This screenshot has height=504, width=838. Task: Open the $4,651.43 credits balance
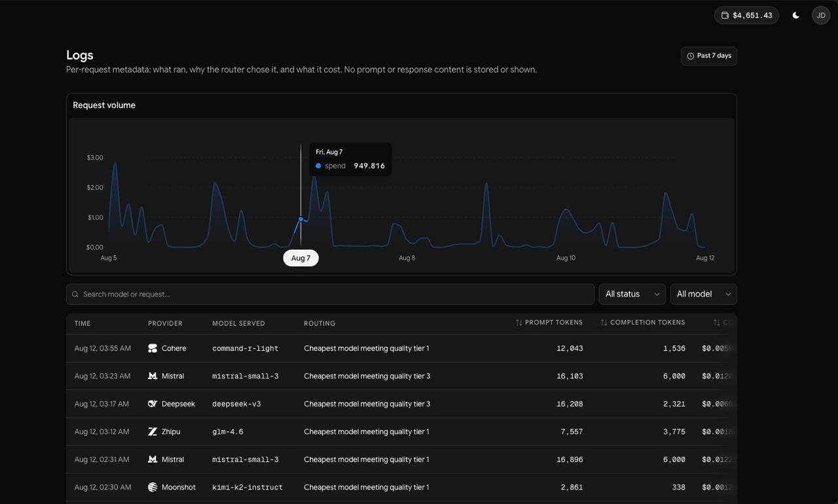(746, 15)
